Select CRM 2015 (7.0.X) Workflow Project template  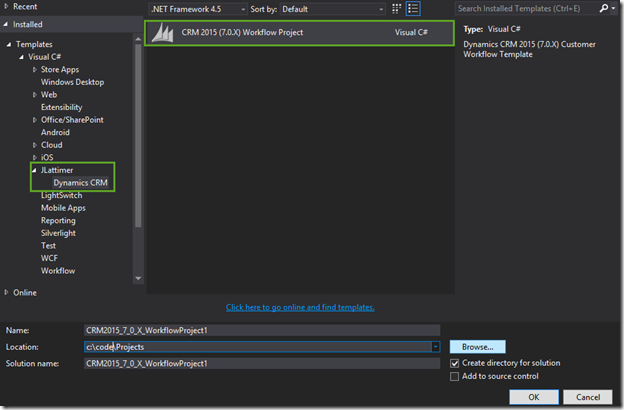pyautogui.click(x=299, y=33)
